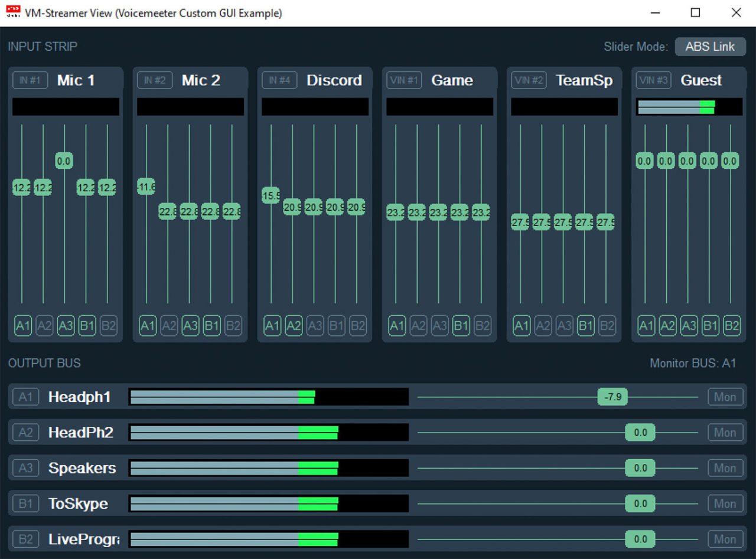Toggle Mon on the Headph1 bus
756x559 pixels.
[x=725, y=397]
